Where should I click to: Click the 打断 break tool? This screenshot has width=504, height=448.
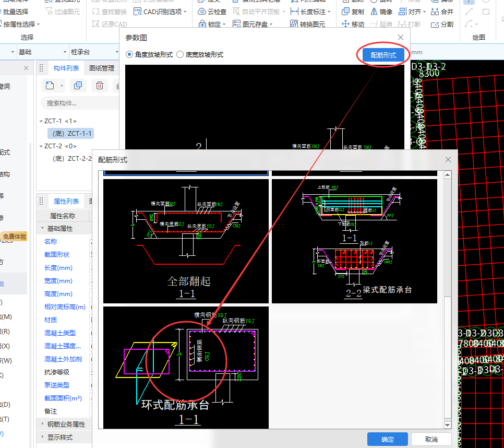(x=409, y=24)
